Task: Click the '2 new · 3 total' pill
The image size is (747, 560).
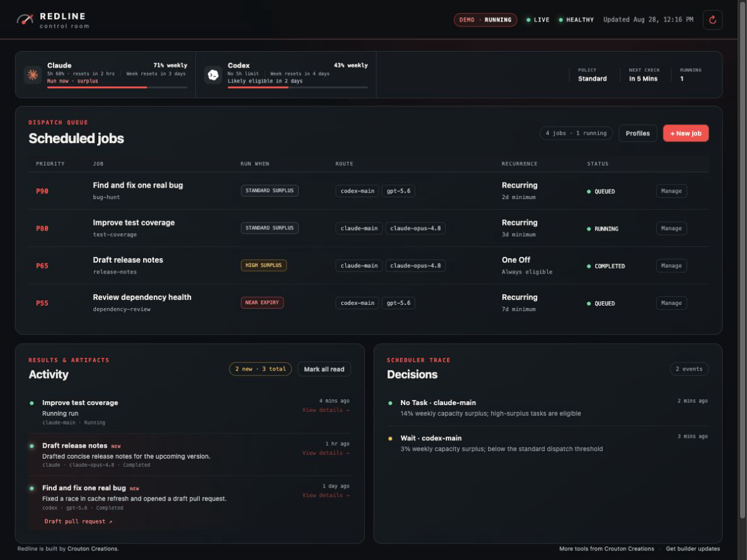Action: (x=260, y=369)
